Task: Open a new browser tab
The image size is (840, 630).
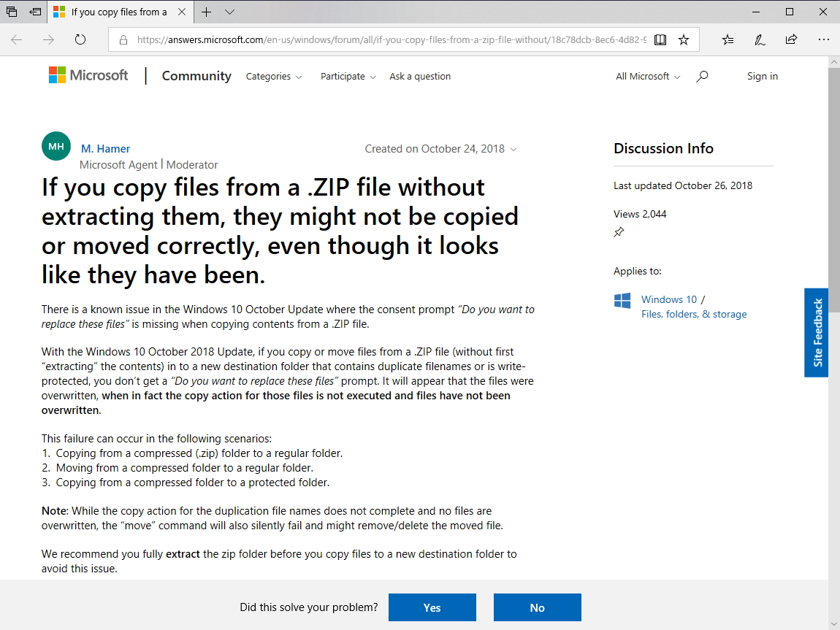Action: click(207, 12)
